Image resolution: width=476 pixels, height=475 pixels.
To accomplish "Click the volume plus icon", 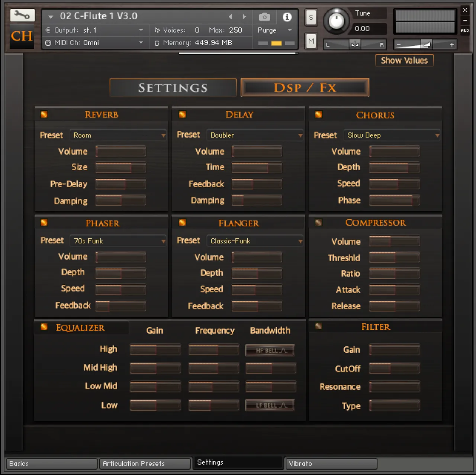I will tap(452, 45).
